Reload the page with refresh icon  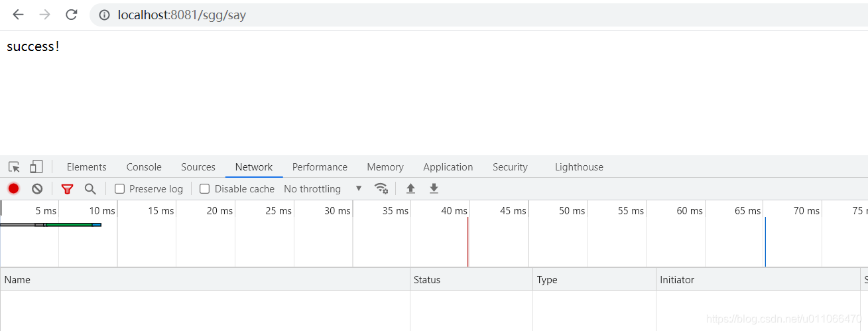click(x=72, y=15)
